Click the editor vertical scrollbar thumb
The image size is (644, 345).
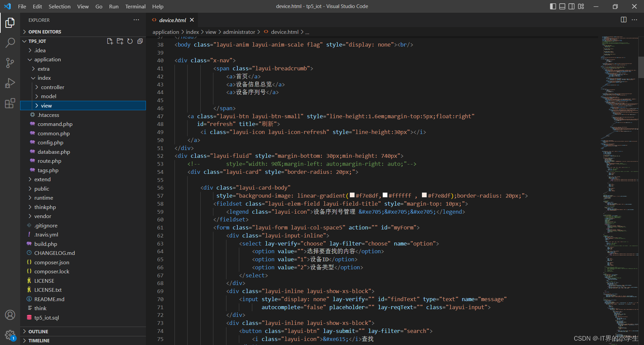tap(641, 67)
